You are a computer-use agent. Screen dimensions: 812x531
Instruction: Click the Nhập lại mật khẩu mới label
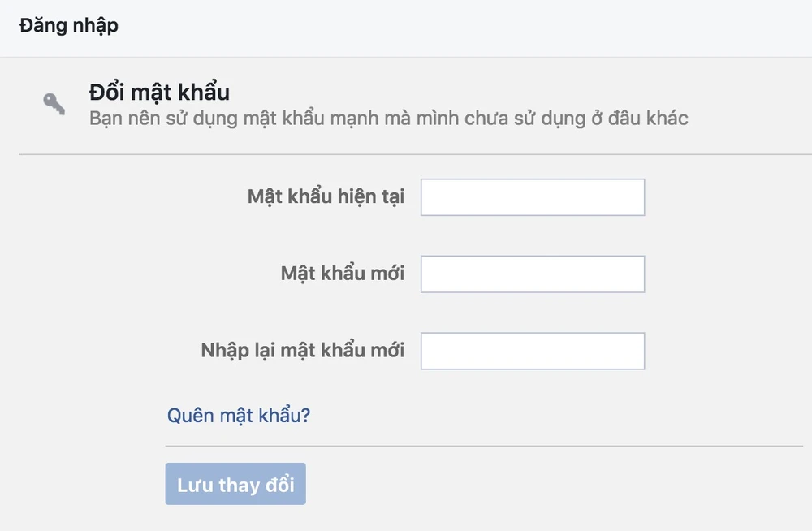(302, 351)
